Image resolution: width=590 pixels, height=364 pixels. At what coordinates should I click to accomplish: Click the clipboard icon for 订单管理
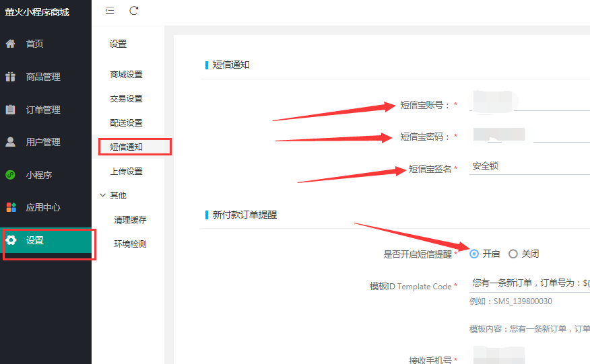[x=10, y=109]
